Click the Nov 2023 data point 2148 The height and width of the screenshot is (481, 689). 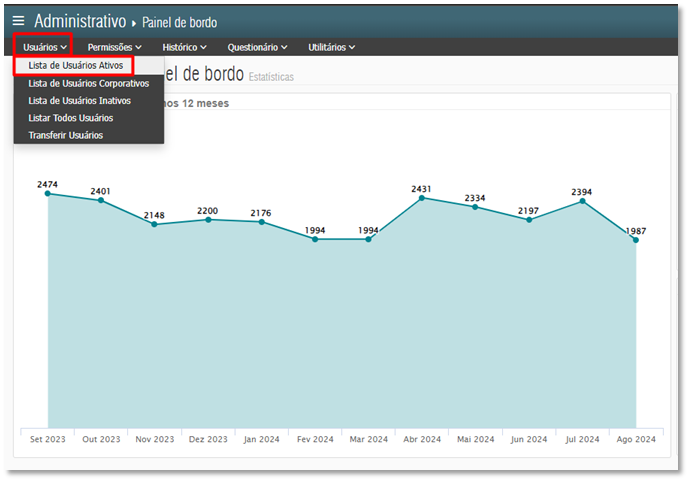click(x=155, y=224)
